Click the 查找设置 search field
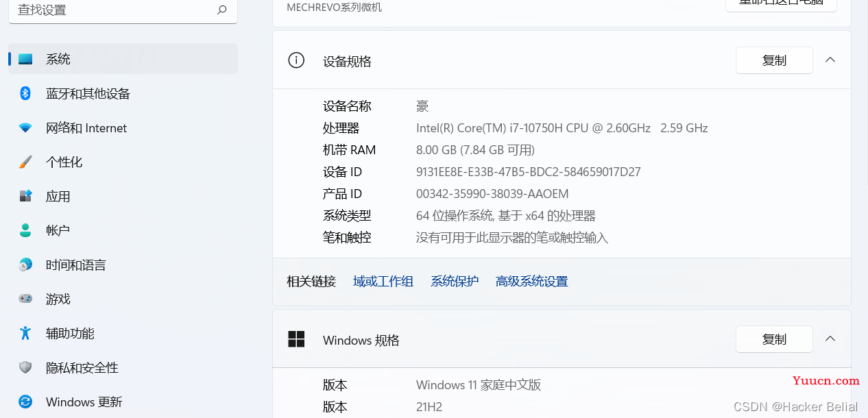This screenshot has width=868, height=418. pos(123,11)
